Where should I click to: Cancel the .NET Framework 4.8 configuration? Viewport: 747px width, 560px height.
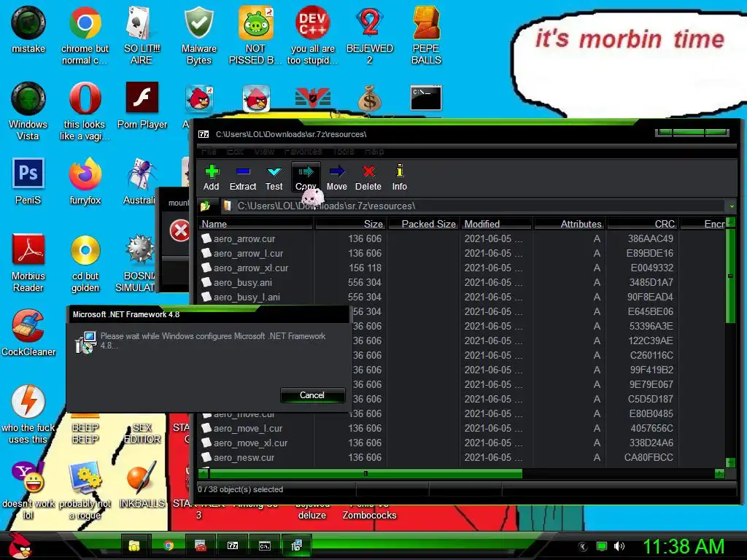[x=312, y=395]
